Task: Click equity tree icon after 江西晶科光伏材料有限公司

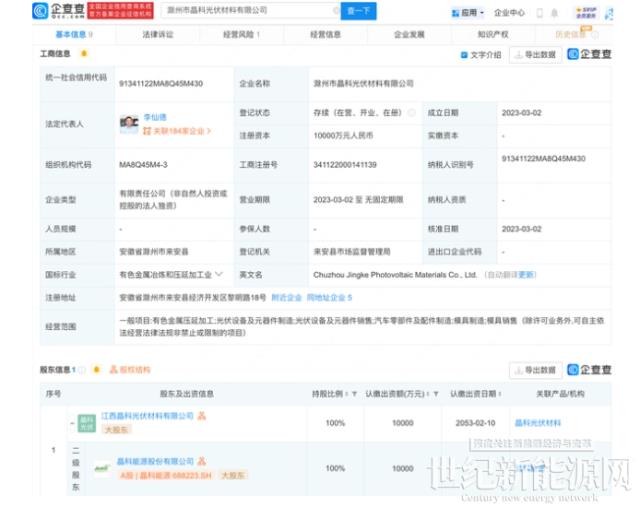Action: point(202,416)
